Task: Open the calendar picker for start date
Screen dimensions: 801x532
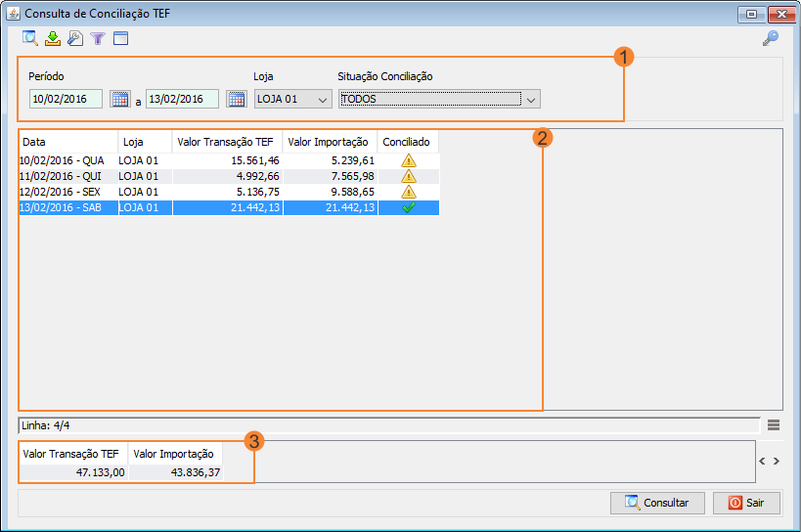Action: point(120,99)
